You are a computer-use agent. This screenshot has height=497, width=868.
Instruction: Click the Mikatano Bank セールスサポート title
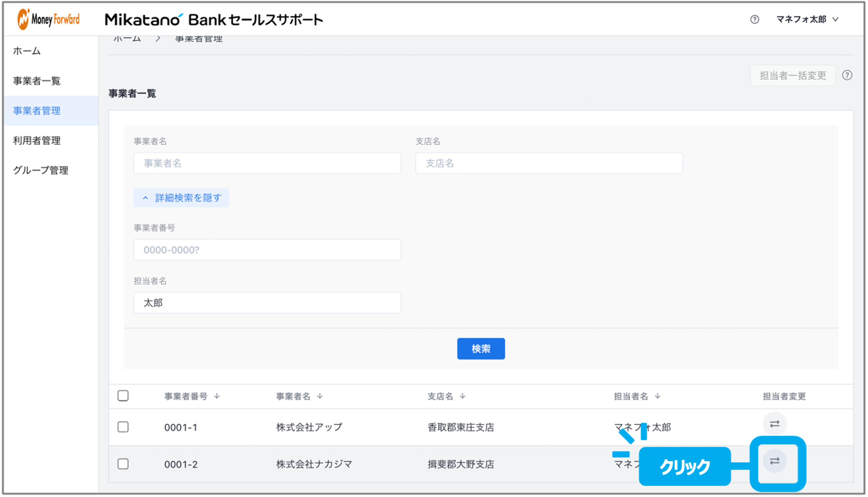click(214, 19)
